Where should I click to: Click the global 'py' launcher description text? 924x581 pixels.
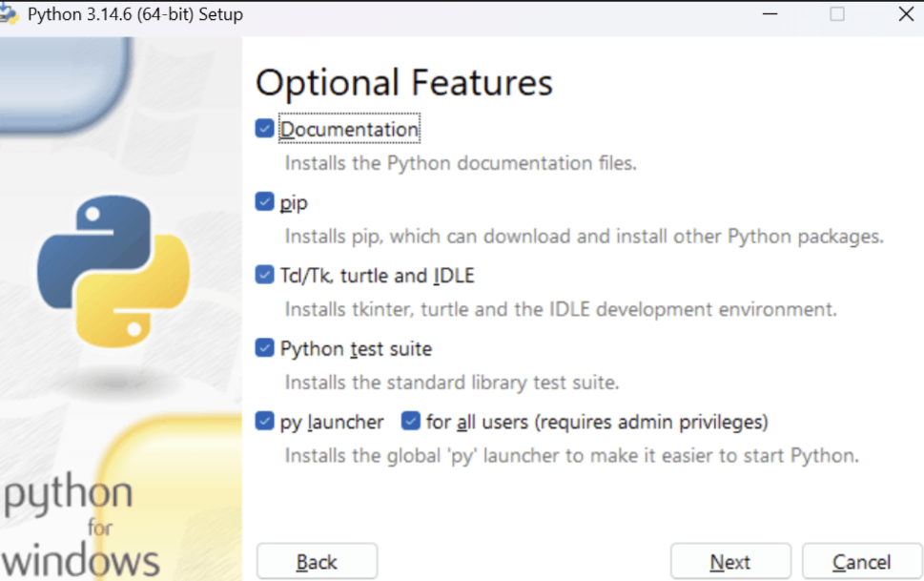pyautogui.click(x=571, y=456)
